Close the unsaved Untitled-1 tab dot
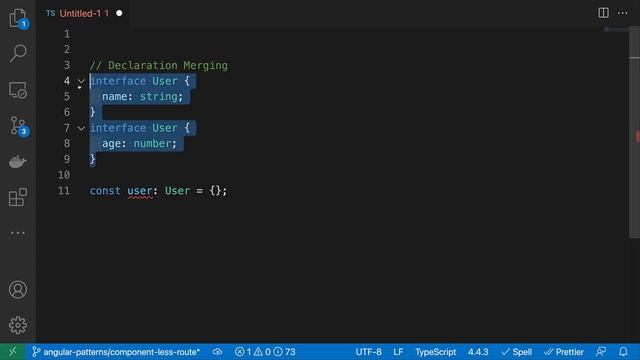 [119, 13]
